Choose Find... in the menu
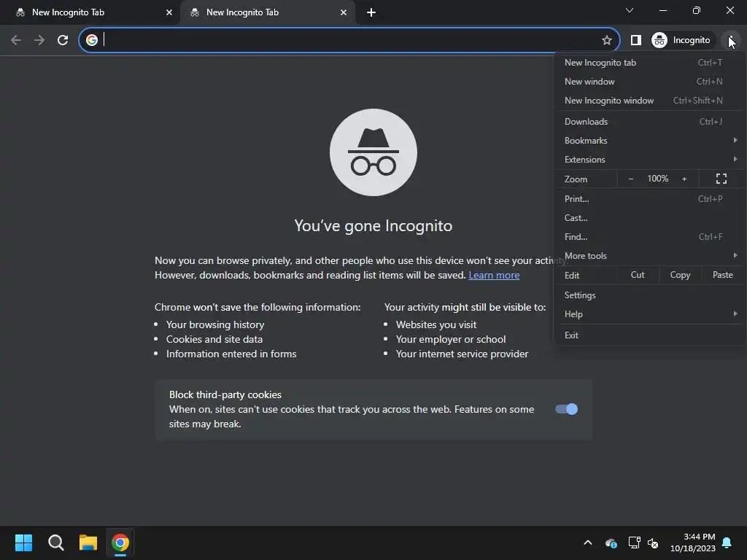This screenshot has width=747, height=560. [x=648, y=237]
